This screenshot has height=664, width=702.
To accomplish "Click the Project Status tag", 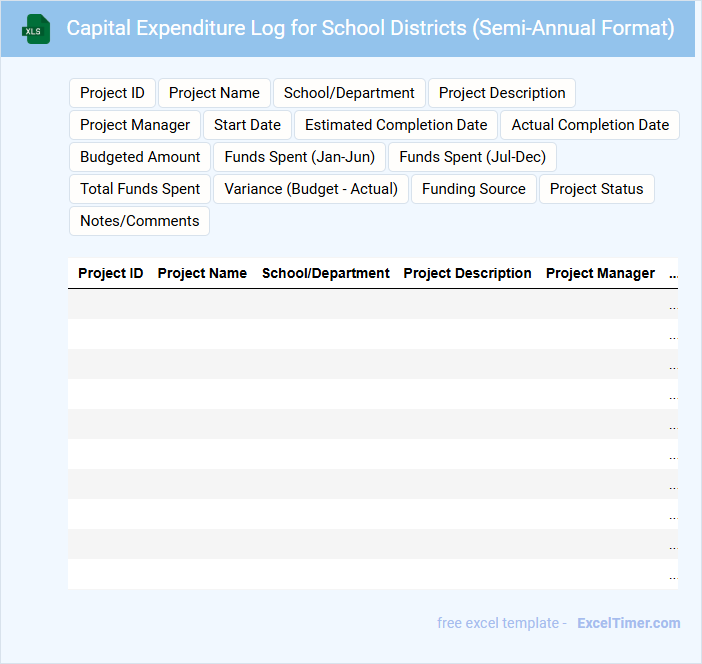I will pyautogui.click(x=597, y=189).
